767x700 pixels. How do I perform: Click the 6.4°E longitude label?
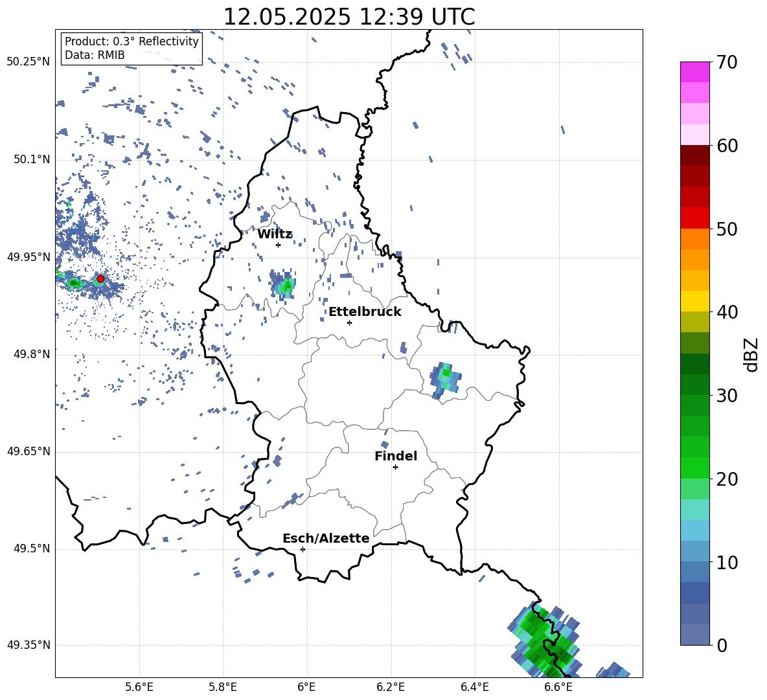(474, 688)
